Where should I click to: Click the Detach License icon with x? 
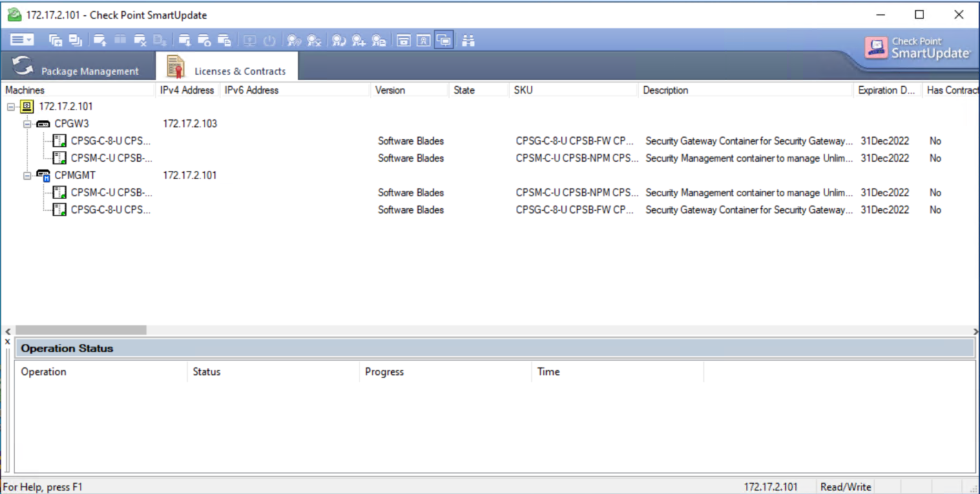click(314, 41)
